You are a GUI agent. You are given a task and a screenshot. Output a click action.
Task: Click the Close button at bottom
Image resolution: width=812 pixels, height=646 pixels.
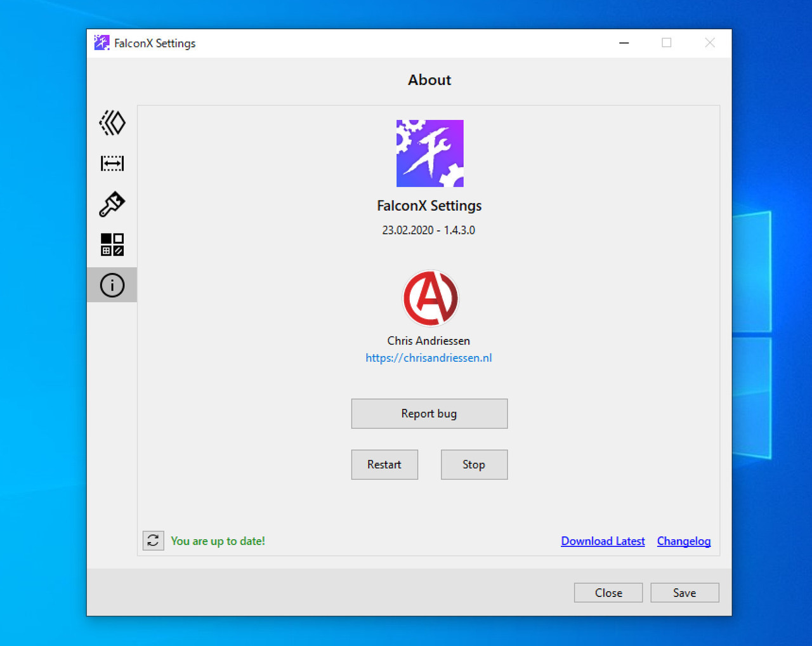click(x=608, y=593)
